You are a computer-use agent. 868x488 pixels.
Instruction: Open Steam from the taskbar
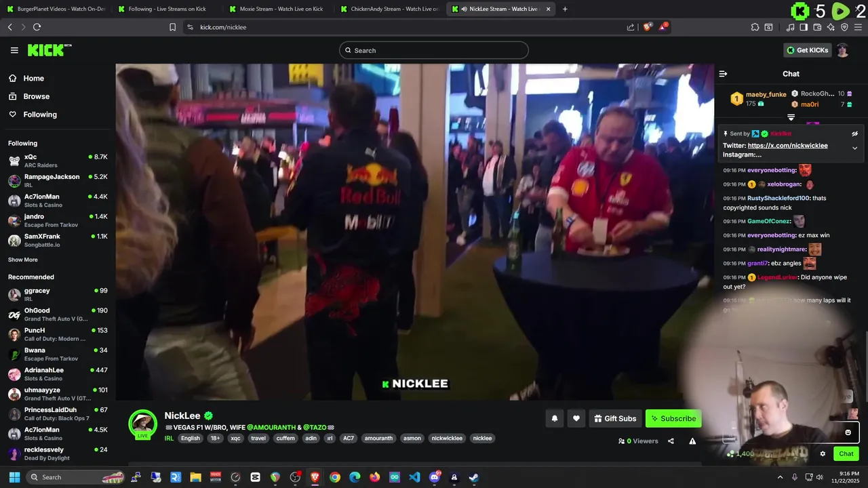(474, 477)
